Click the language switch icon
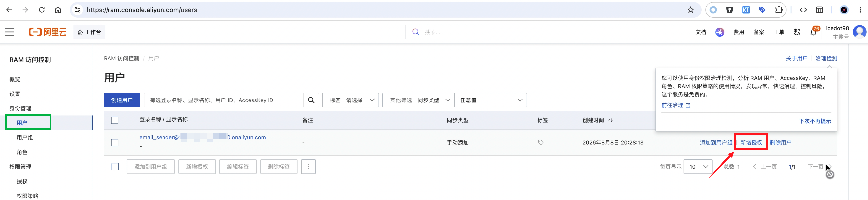Image resolution: width=868 pixels, height=200 pixels. tap(797, 32)
